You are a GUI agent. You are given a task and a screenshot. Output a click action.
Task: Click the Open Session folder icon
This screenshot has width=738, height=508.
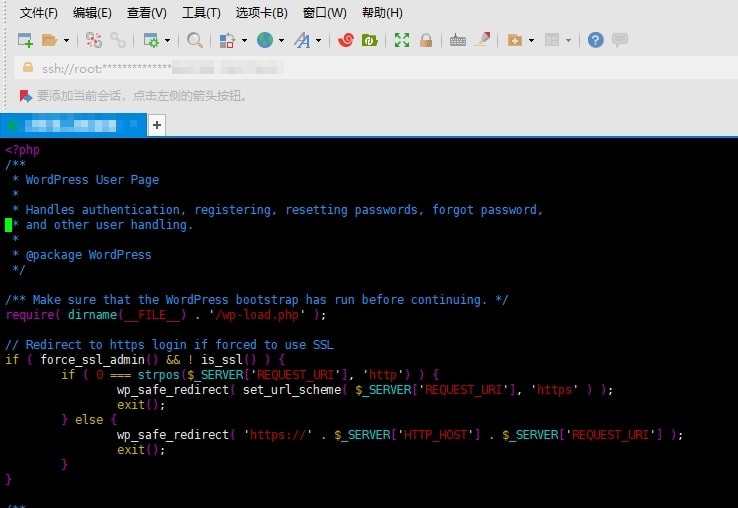pyautogui.click(x=50, y=40)
